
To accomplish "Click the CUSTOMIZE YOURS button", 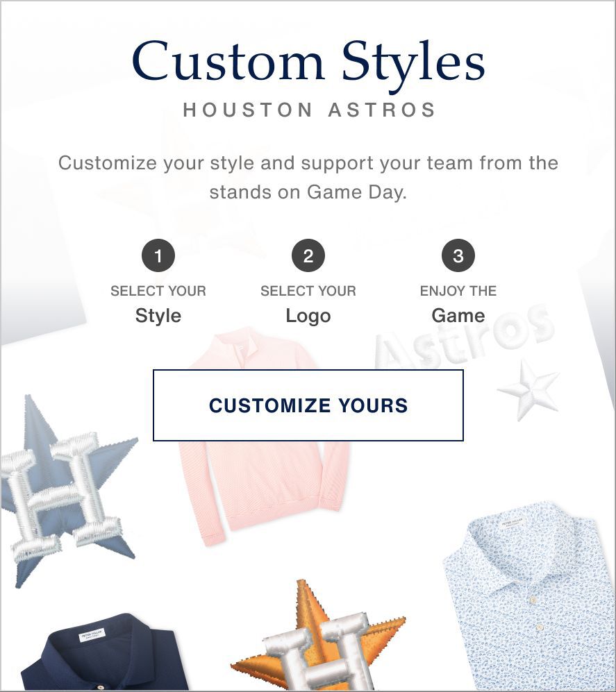I will click(308, 405).
